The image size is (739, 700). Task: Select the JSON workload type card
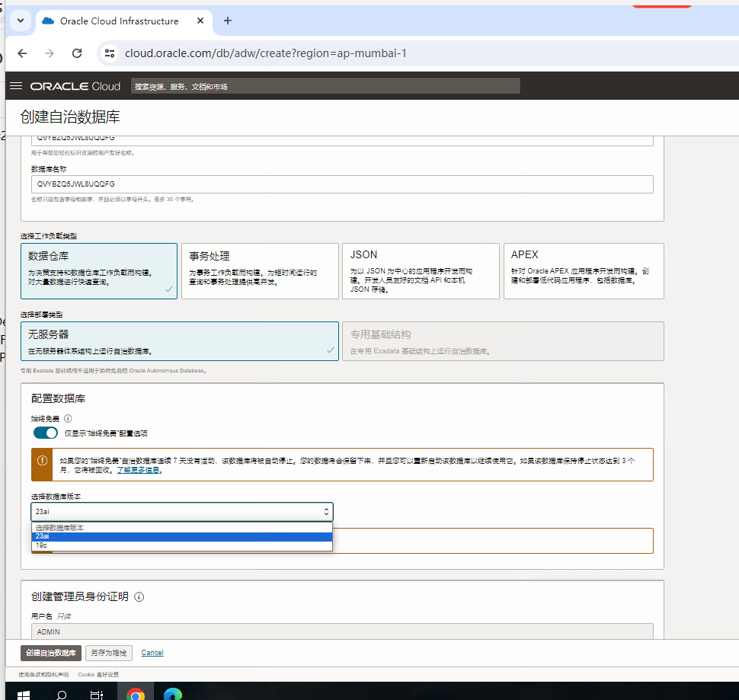(x=421, y=271)
